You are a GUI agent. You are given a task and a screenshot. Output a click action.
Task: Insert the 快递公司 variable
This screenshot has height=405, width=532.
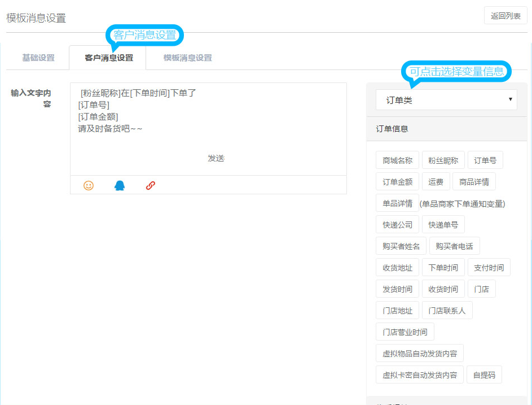[x=397, y=225]
